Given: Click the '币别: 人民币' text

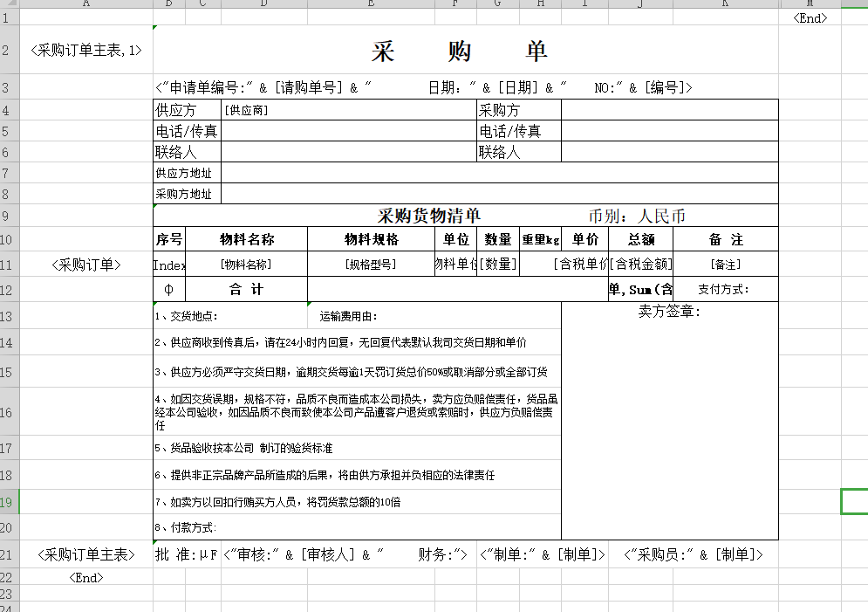Looking at the screenshot, I should pos(637,216).
